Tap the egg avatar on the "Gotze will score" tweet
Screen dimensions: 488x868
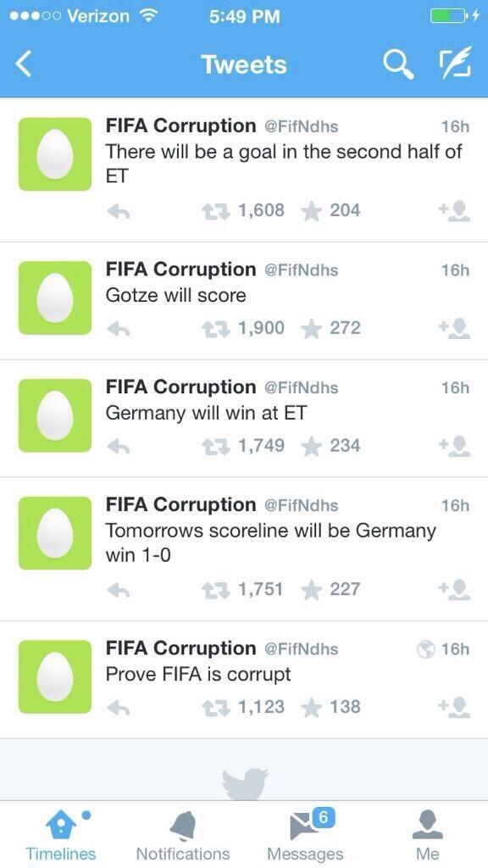click(x=55, y=298)
